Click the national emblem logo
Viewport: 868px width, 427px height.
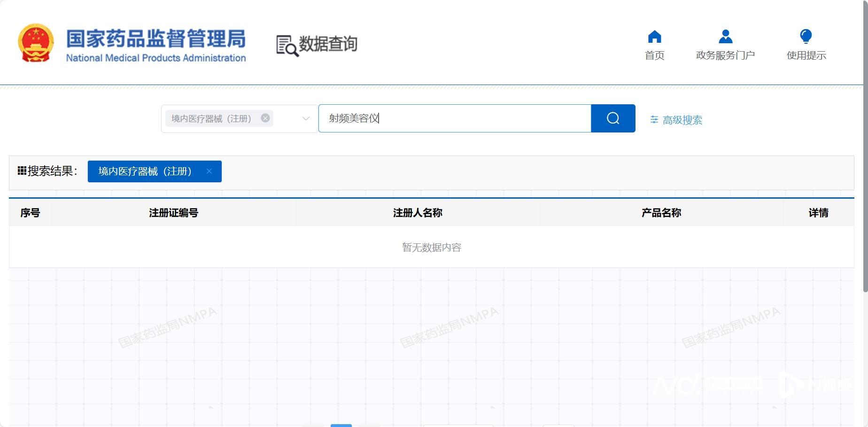(36, 43)
